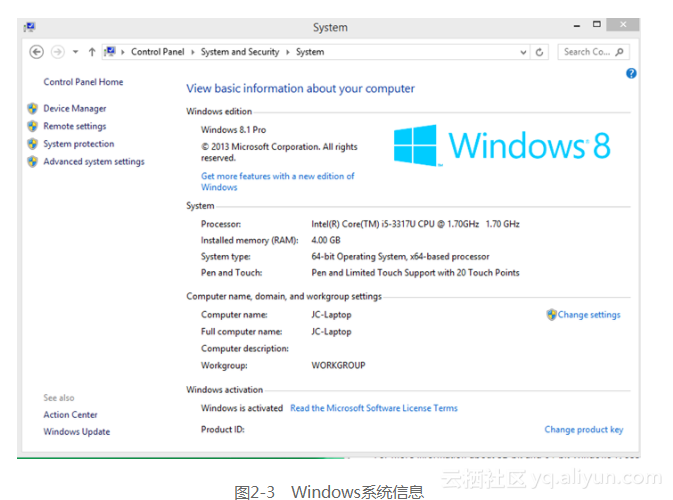This screenshot has width=673, height=500.
Task: Select System and Security breadcrumb
Action: pyautogui.click(x=240, y=52)
